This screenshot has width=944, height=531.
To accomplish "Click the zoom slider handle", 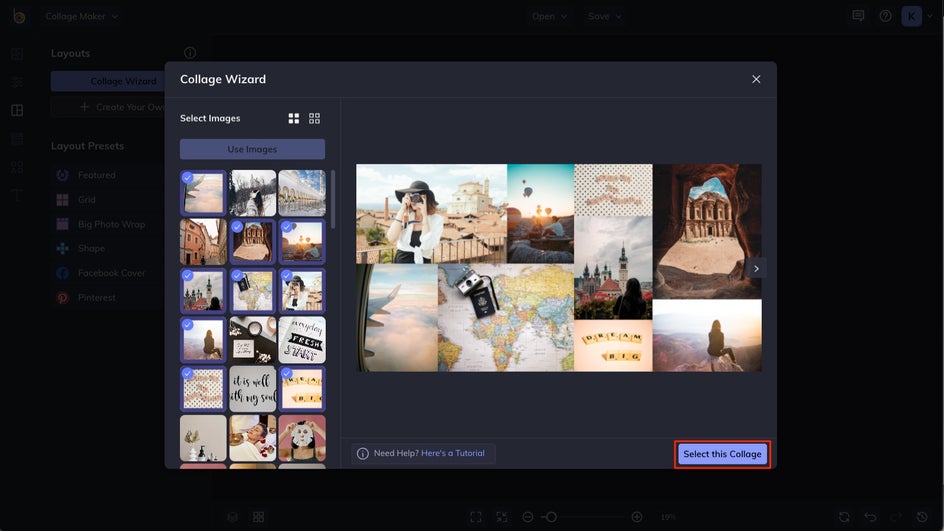I will coord(551,517).
